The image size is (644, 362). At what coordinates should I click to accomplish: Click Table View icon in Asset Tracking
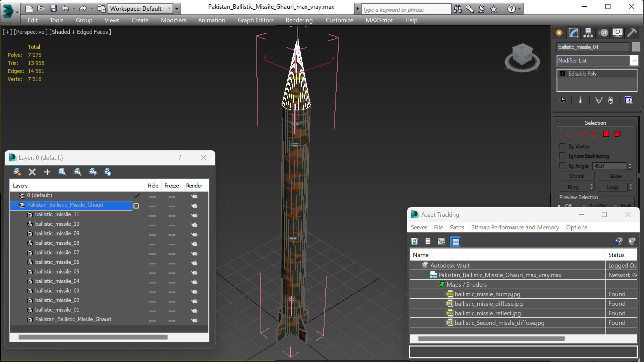coord(456,241)
